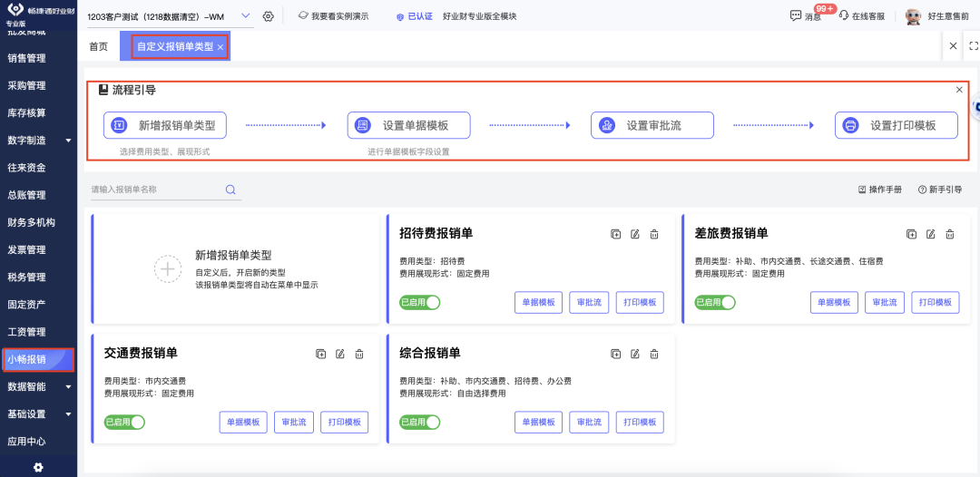Open 消息 notifications icon
980x477 pixels.
coord(796,15)
